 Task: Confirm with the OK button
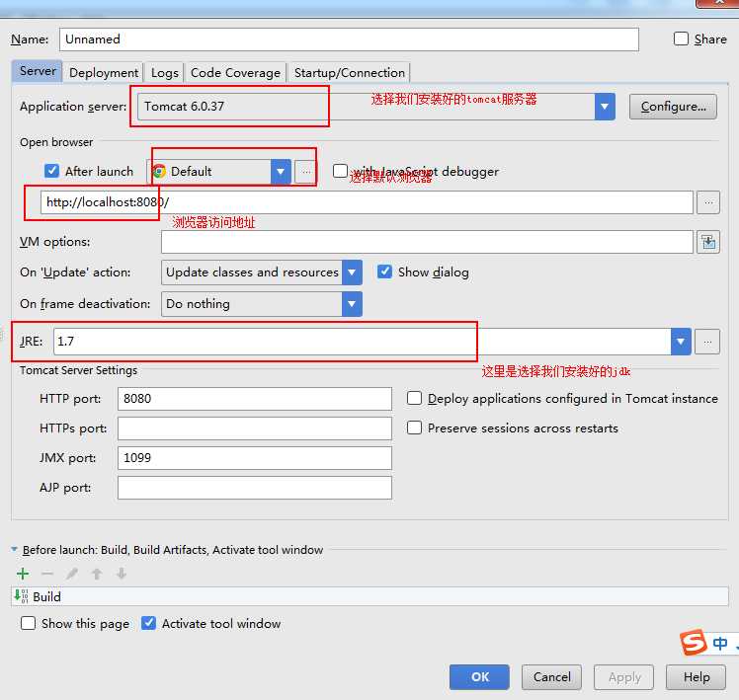click(479, 677)
